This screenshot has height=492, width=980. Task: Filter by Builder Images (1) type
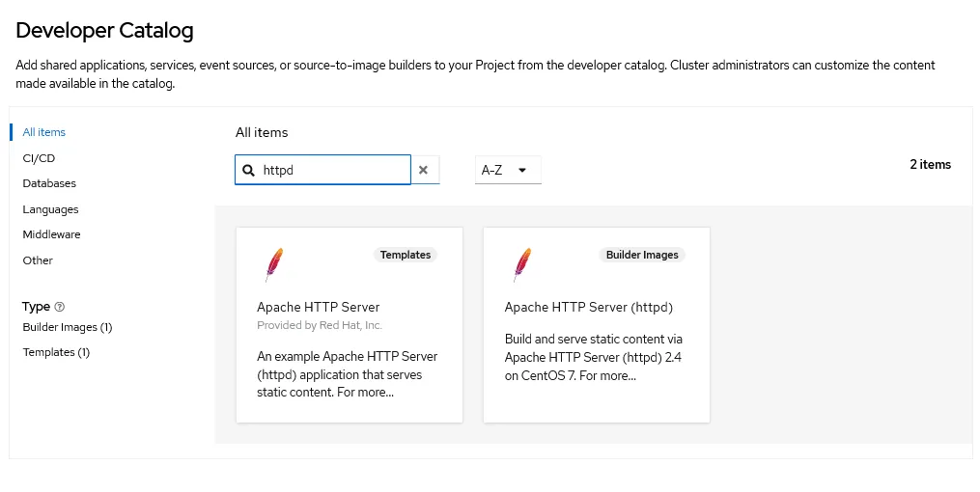click(x=68, y=327)
